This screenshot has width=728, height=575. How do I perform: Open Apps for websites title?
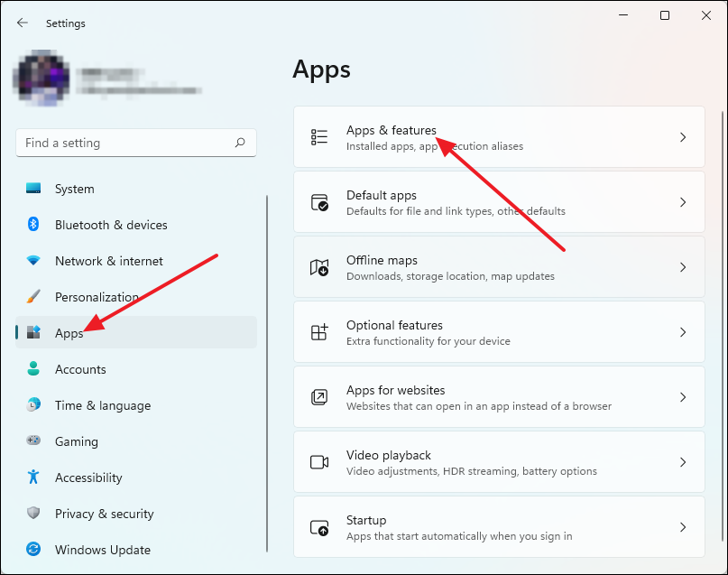coord(395,390)
